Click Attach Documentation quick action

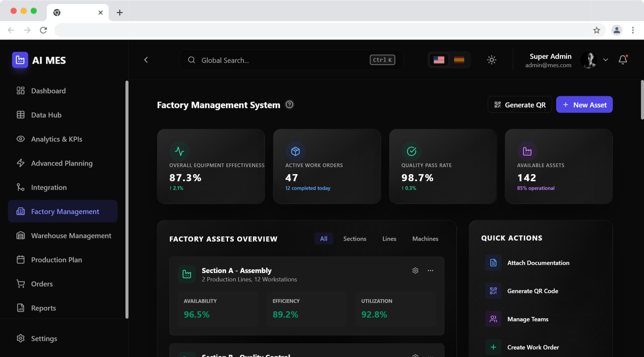541,263
